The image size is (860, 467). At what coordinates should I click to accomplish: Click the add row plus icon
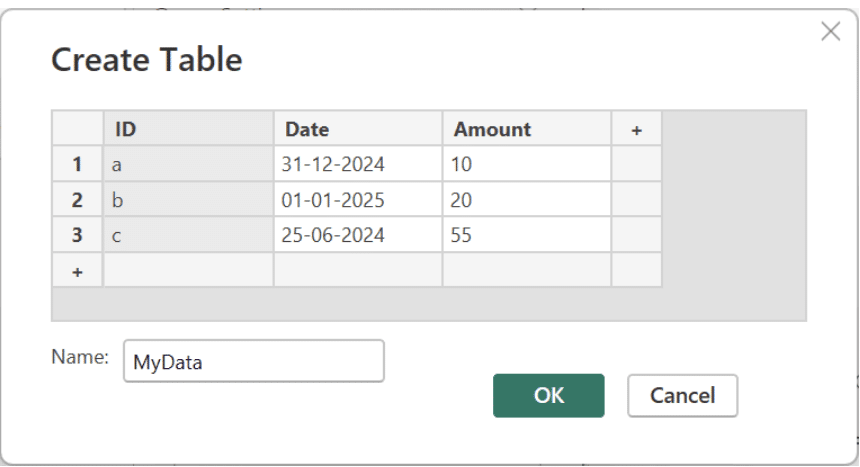77,271
